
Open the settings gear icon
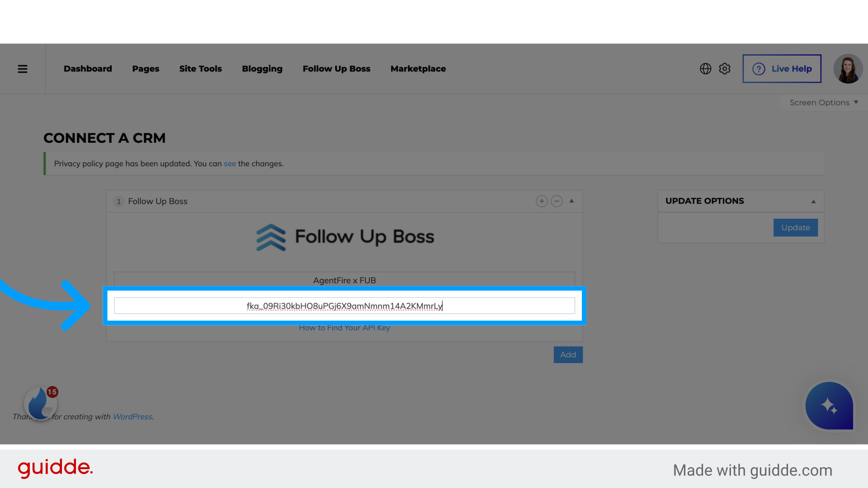coord(725,69)
